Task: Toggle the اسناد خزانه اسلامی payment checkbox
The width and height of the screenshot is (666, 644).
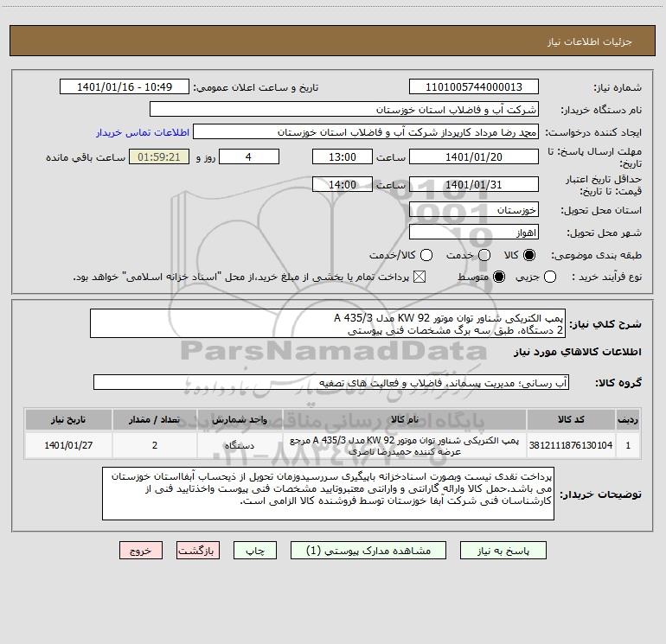Action: click(x=419, y=277)
